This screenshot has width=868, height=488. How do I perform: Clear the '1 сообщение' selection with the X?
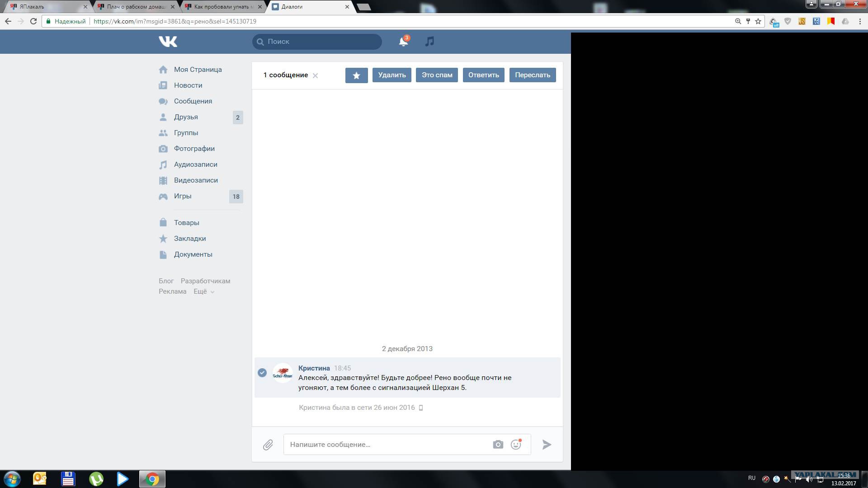(x=315, y=76)
